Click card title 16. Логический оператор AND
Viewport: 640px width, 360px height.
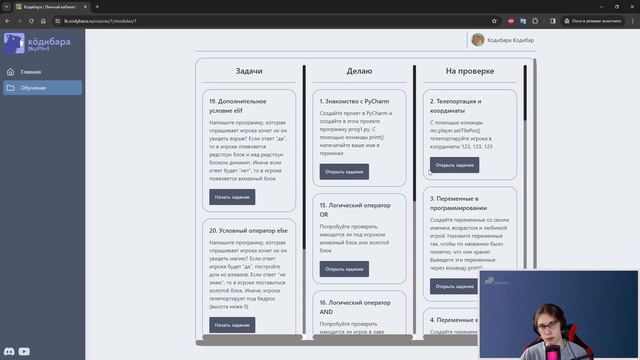pyautogui.click(x=355, y=307)
